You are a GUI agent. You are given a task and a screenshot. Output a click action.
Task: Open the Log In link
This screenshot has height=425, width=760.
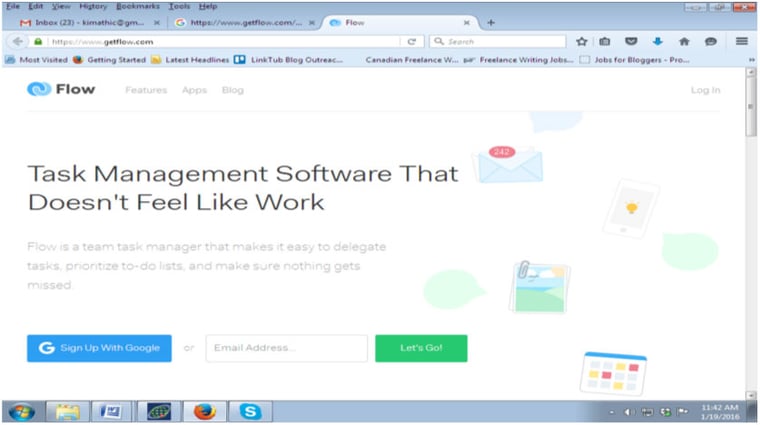click(705, 90)
